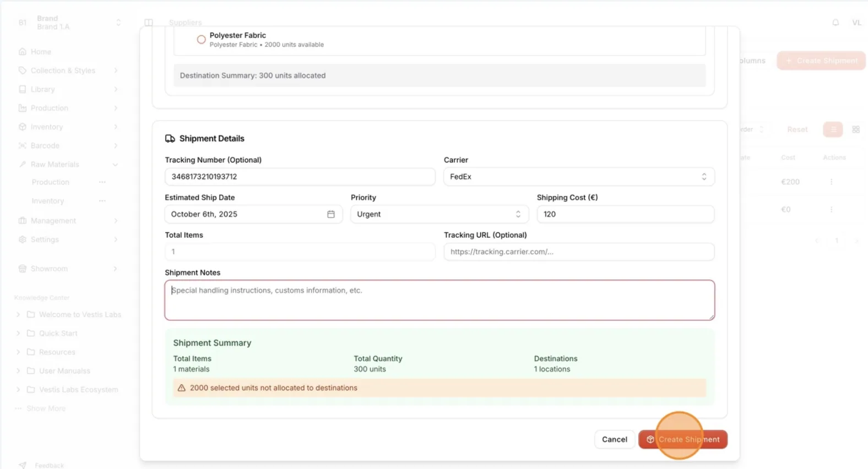This screenshot has height=469, width=868.
Task: Click Show More in Knowledge Center
Action: click(46, 408)
